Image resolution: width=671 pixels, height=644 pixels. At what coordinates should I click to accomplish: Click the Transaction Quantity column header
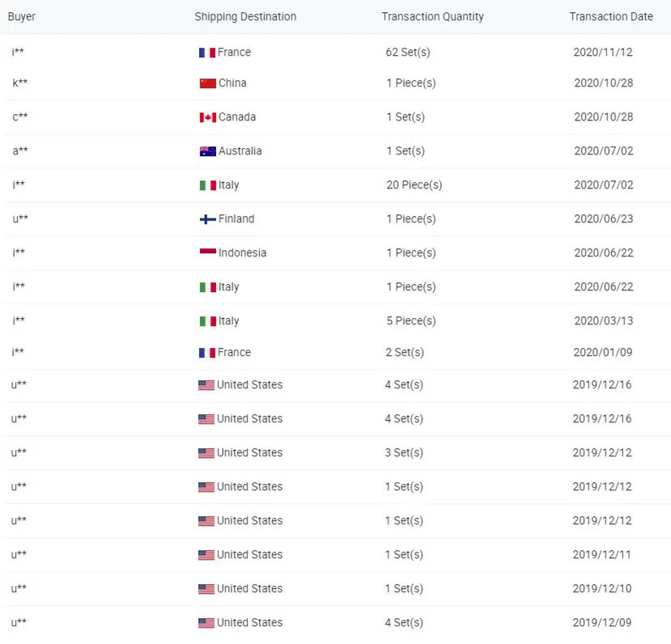tap(432, 16)
